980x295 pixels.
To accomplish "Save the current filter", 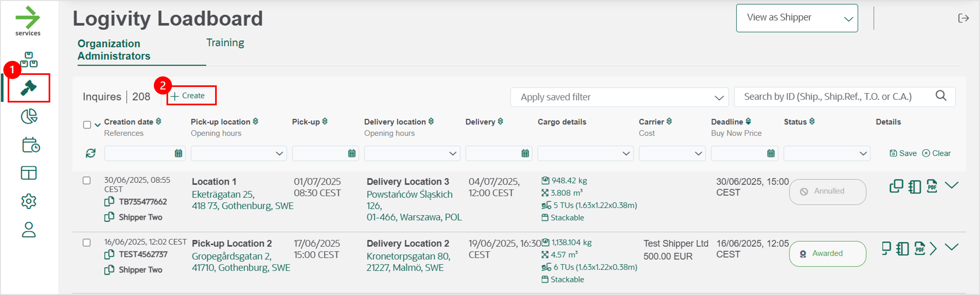I will pyautogui.click(x=903, y=153).
